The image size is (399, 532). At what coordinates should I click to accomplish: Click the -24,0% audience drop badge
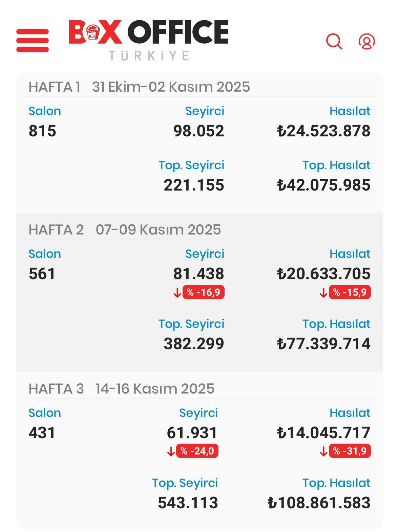pyautogui.click(x=197, y=451)
